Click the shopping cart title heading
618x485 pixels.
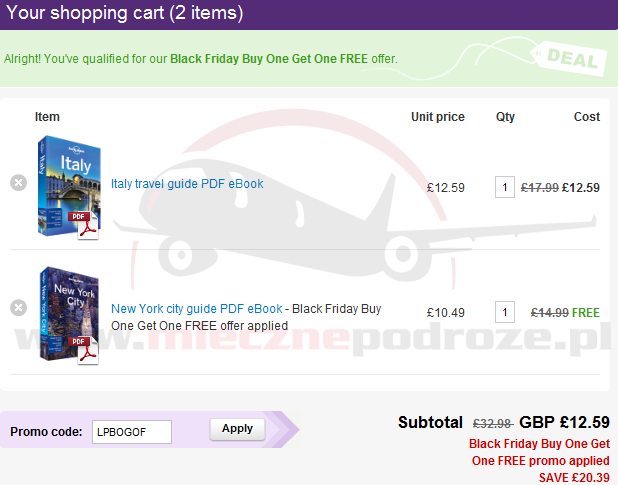tap(125, 14)
